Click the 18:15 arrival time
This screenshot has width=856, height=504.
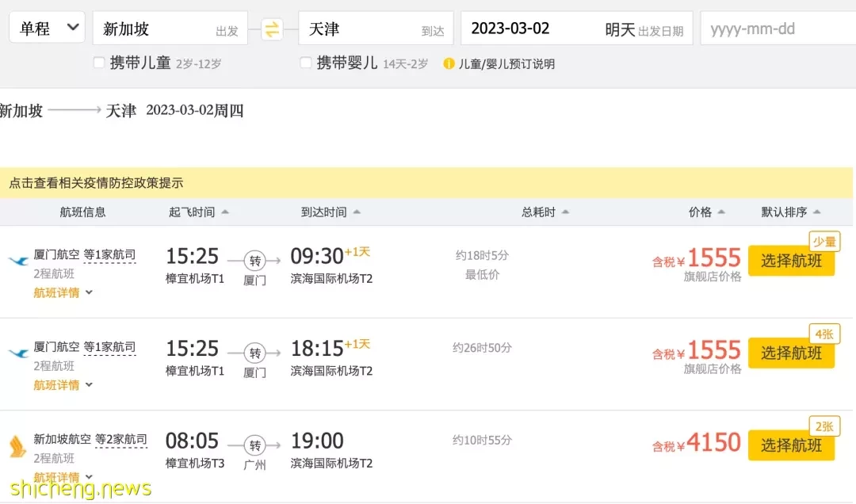pyautogui.click(x=317, y=349)
